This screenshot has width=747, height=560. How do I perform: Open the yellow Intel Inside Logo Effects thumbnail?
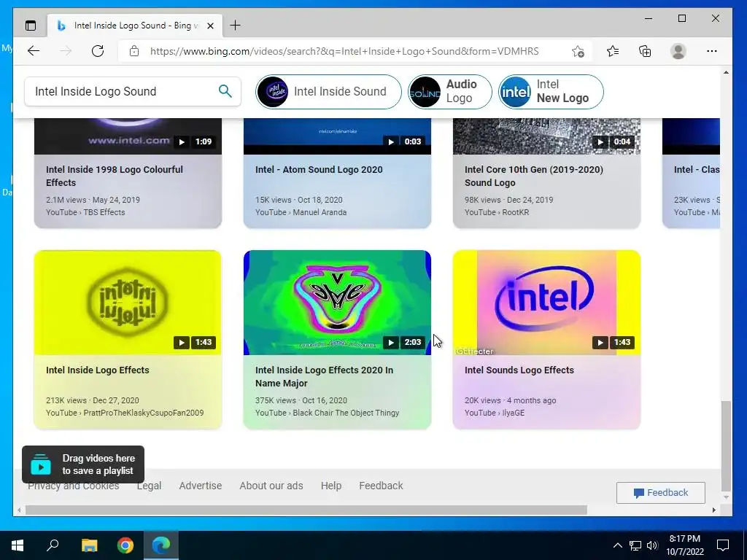[x=128, y=303]
